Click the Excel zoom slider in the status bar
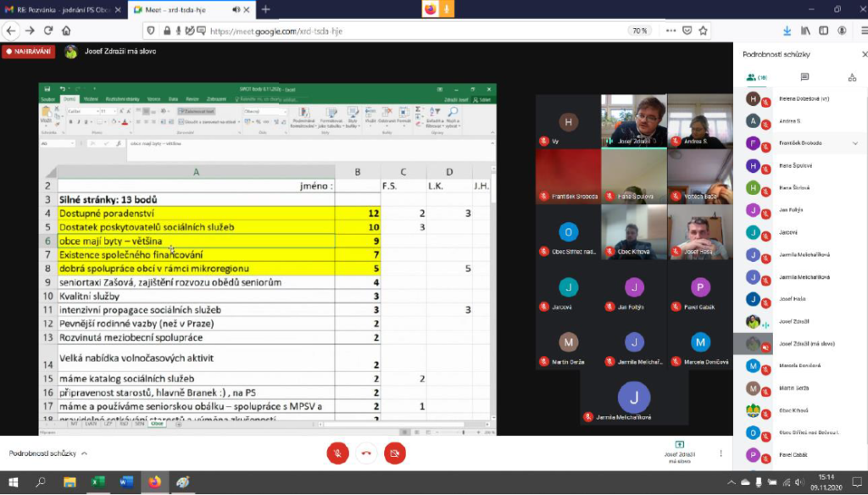 464,432
